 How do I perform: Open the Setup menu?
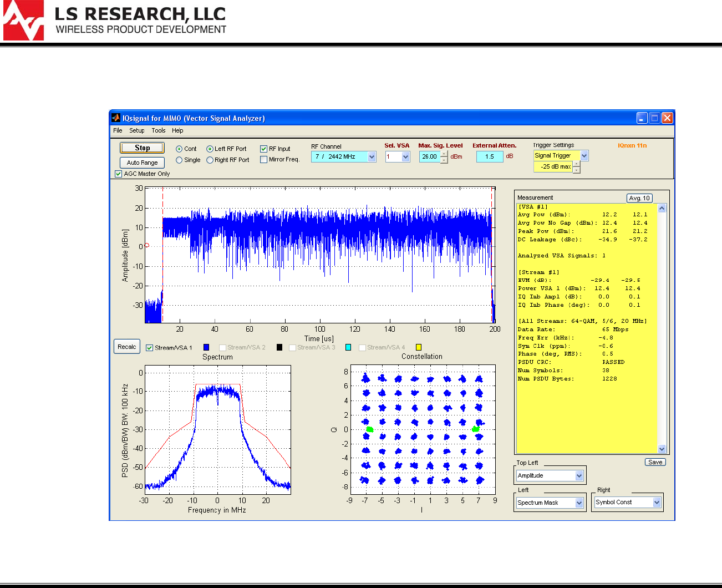click(x=136, y=131)
